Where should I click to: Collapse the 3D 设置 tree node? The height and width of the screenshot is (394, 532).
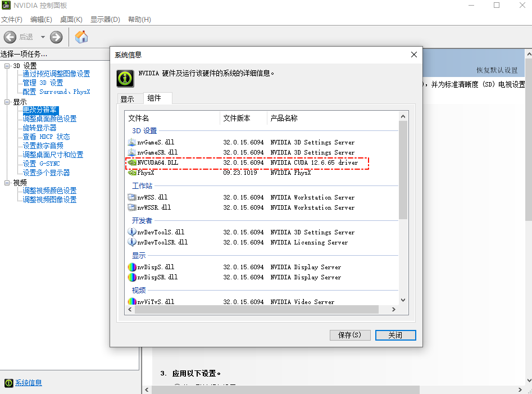click(x=7, y=66)
